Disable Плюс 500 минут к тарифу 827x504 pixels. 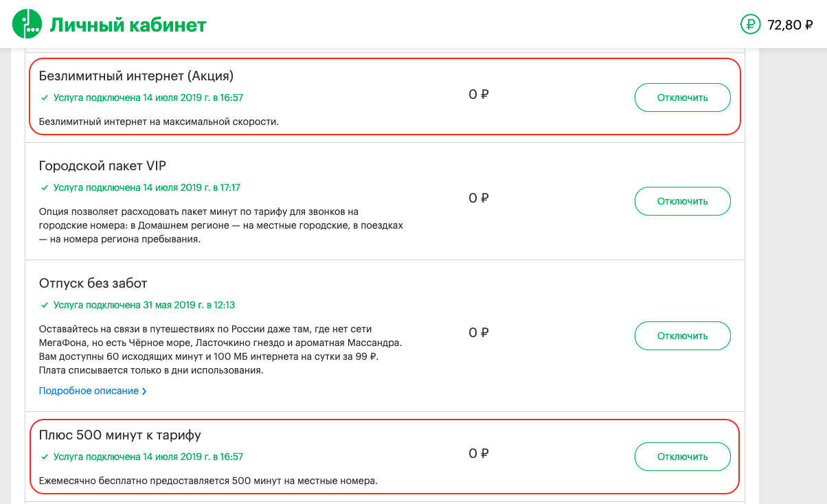click(682, 457)
